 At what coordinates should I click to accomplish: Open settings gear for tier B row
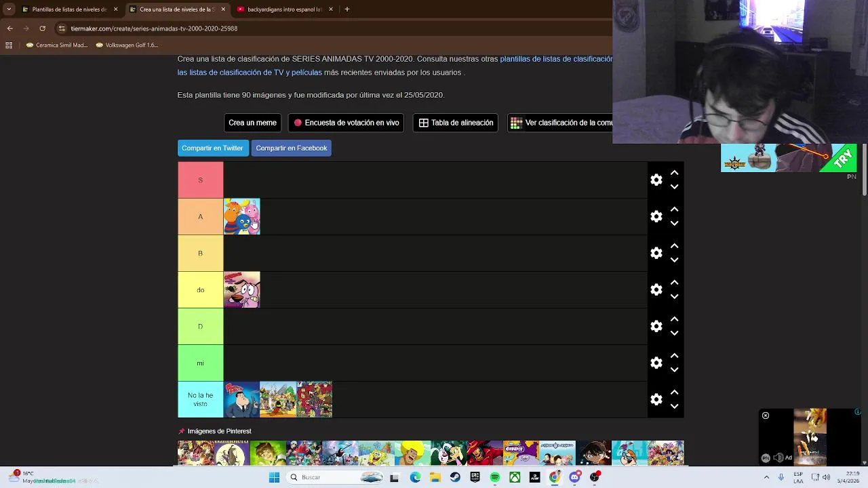point(656,253)
